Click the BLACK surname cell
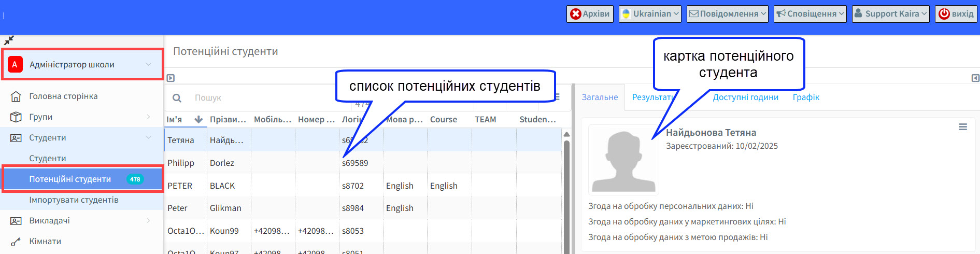 (x=222, y=186)
